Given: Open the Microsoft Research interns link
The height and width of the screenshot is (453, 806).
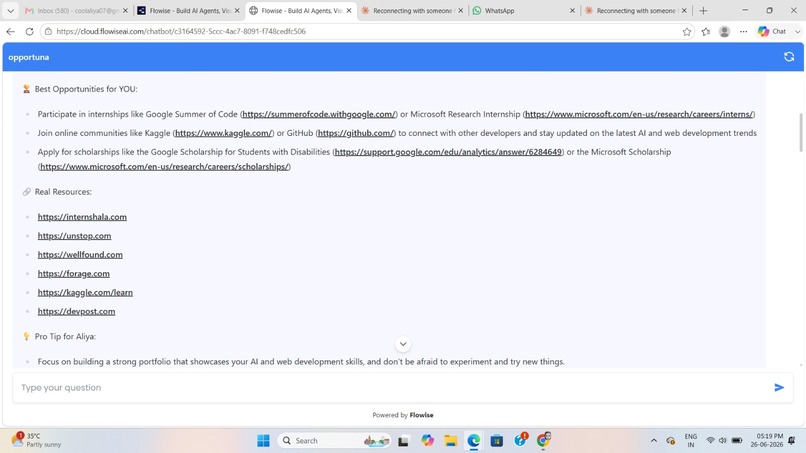Looking at the screenshot, I should 639,114.
